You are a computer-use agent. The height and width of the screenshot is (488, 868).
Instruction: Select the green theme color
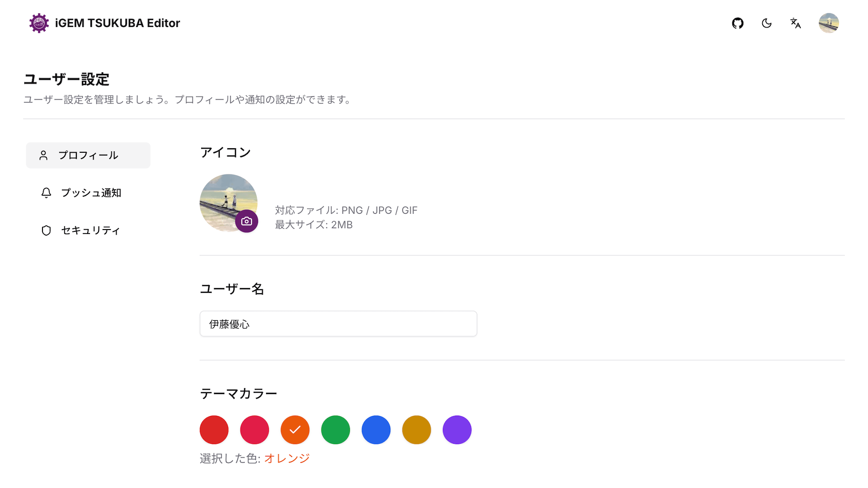coord(335,430)
